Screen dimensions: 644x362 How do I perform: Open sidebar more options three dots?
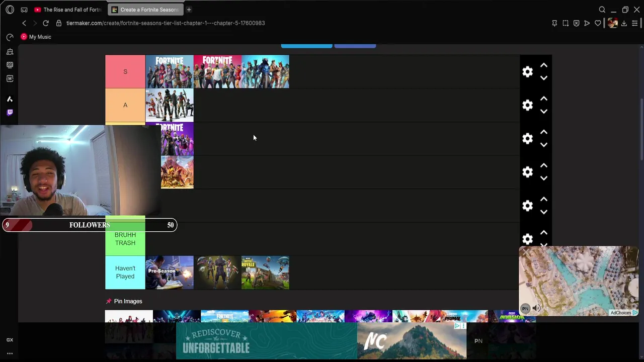point(10,353)
